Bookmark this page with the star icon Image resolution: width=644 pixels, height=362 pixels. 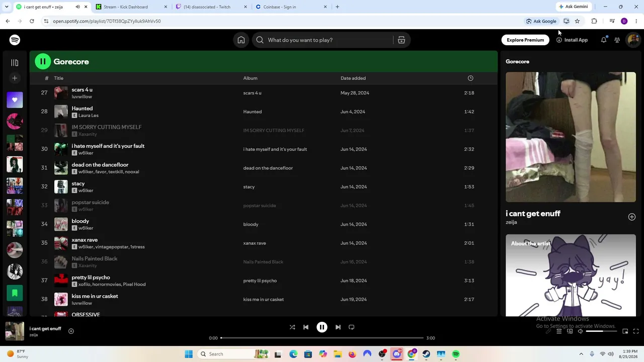tap(577, 21)
